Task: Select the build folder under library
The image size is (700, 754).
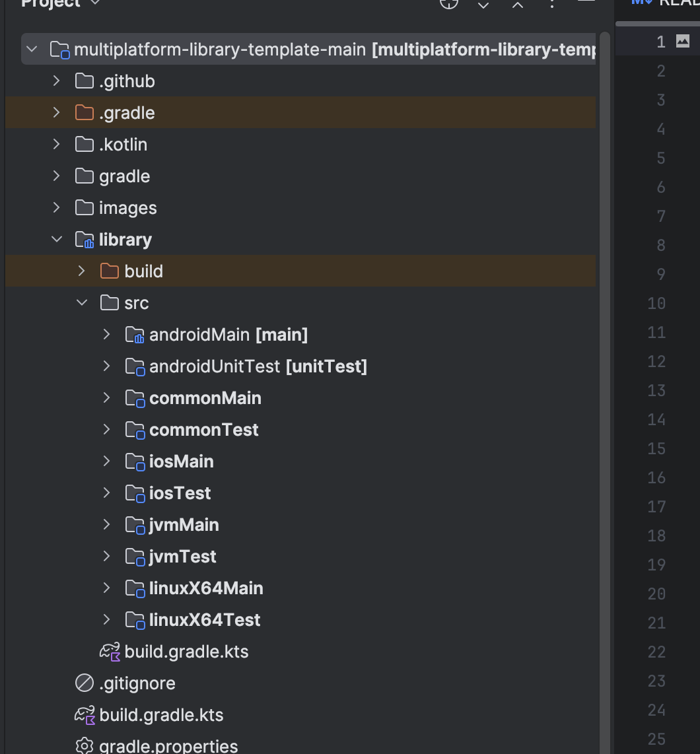Action: pyautogui.click(x=144, y=271)
